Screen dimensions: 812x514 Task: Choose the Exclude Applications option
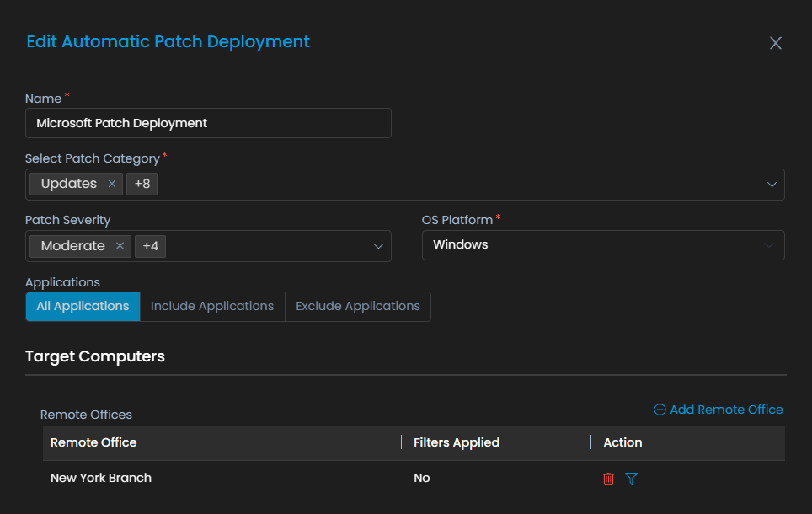coord(358,307)
